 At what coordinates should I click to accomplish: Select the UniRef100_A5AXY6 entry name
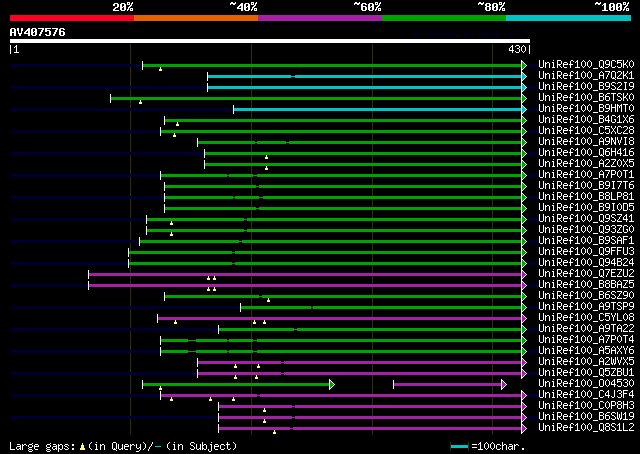[x=586, y=351]
